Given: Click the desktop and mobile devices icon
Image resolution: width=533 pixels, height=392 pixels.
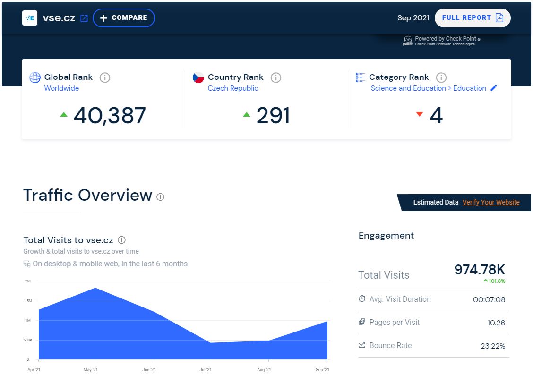Looking at the screenshot, I should click(x=27, y=264).
